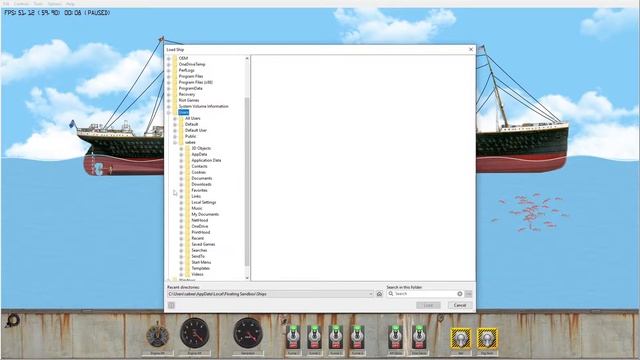
Task: Click the tree scrollbar down arrow
Action: click(247, 278)
